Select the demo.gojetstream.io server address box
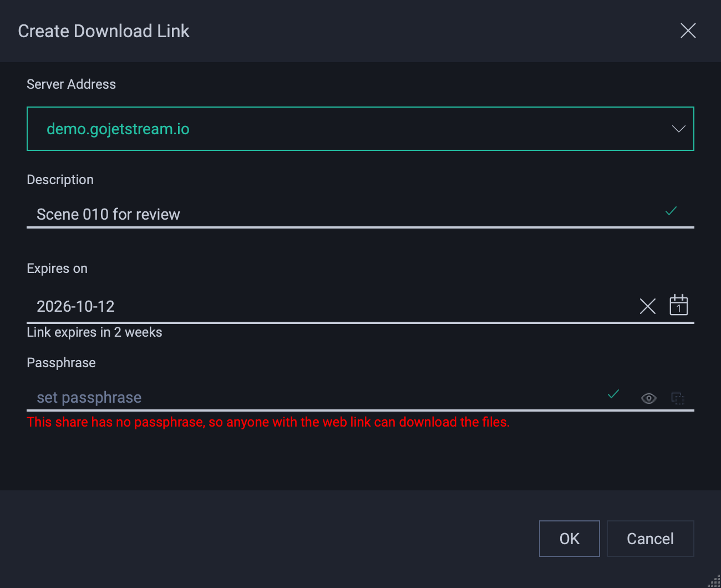Image resolution: width=721 pixels, height=588 pixels. [x=360, y=129]
